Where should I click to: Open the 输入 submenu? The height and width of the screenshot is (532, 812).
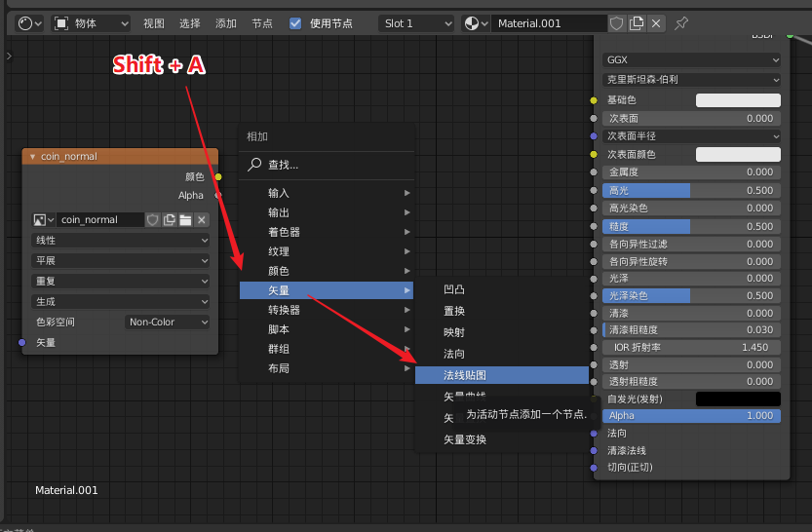coord(327,193)
